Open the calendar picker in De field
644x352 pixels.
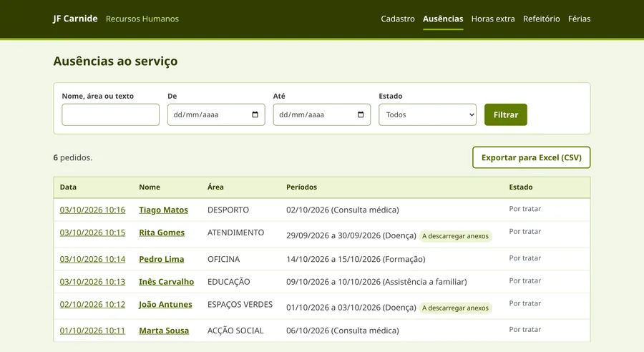point(255,114)
